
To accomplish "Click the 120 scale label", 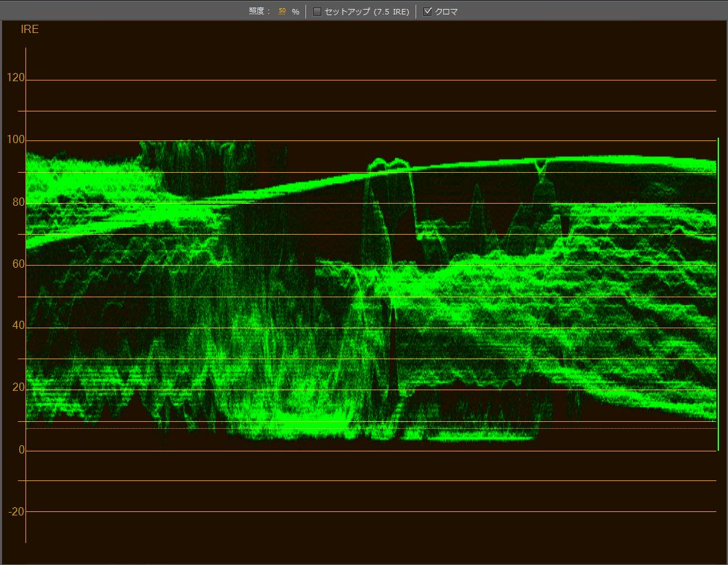I will [16, 78].
